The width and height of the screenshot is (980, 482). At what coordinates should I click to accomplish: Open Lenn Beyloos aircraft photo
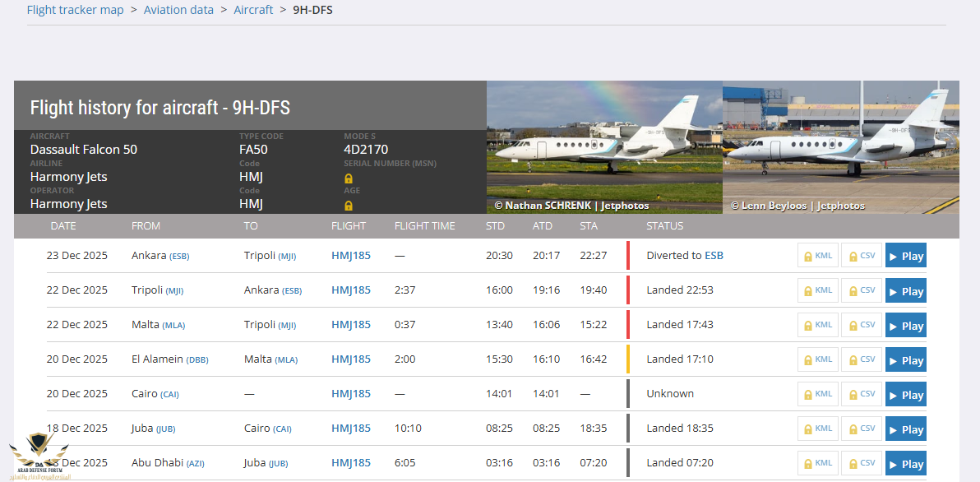(840, 147)
